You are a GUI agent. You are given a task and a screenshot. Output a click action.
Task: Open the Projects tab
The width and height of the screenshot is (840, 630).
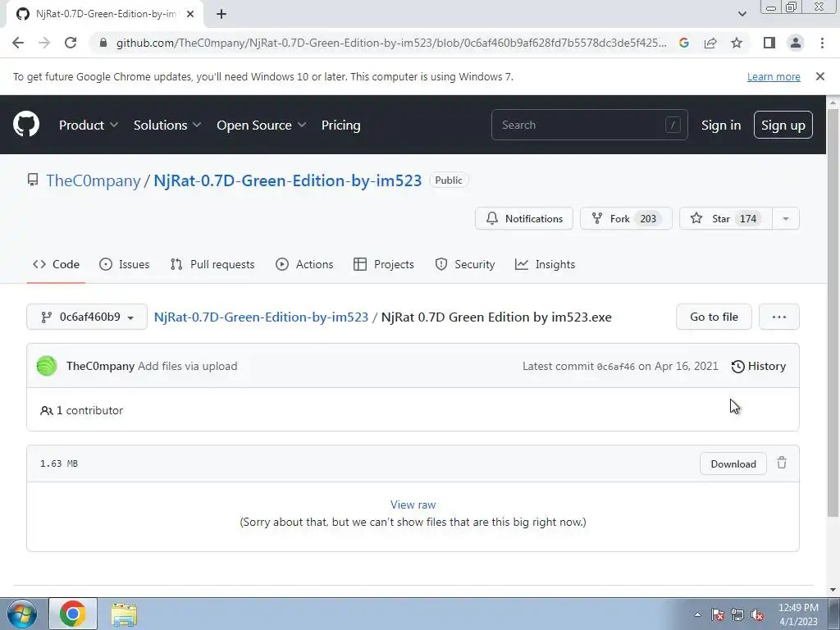tap(384, 264)
